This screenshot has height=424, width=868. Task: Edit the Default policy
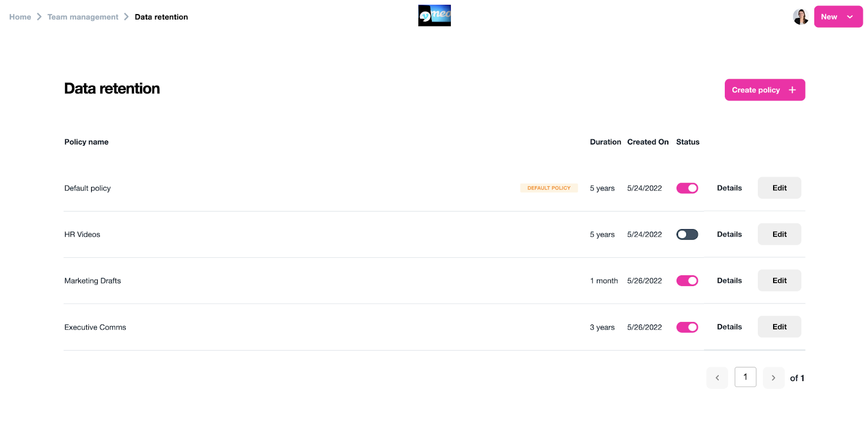tap(779, 188)
